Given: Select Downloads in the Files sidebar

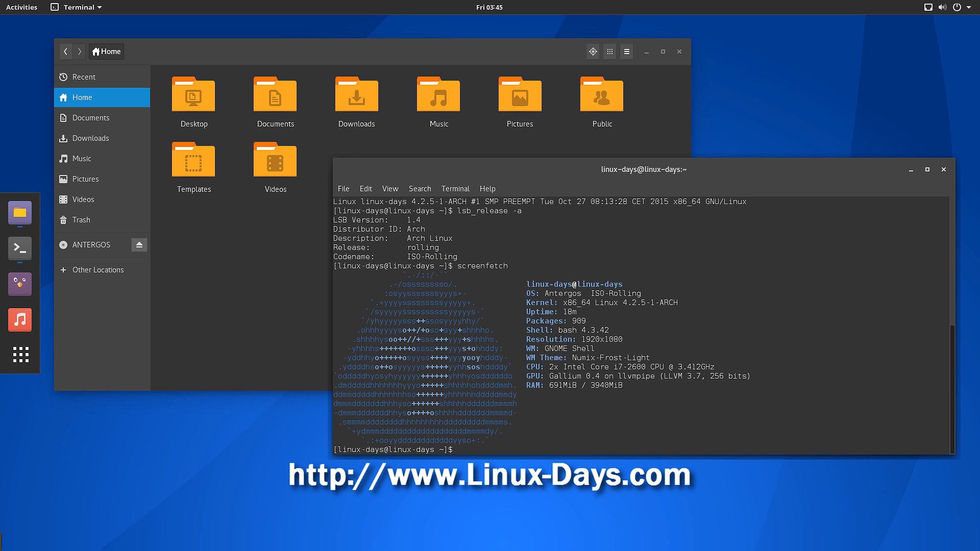Looking at the screenshot, I should (102, 138).
